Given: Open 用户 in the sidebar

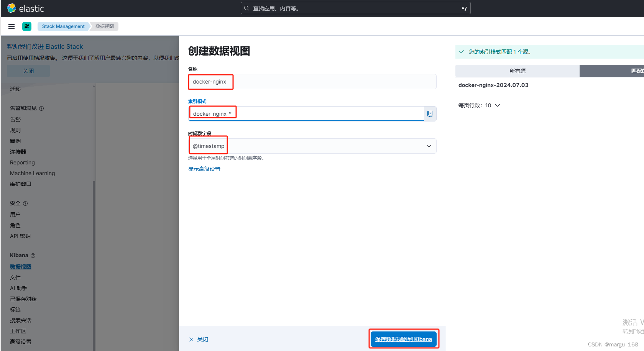Looking at the screenshot, I should (15, 215).
